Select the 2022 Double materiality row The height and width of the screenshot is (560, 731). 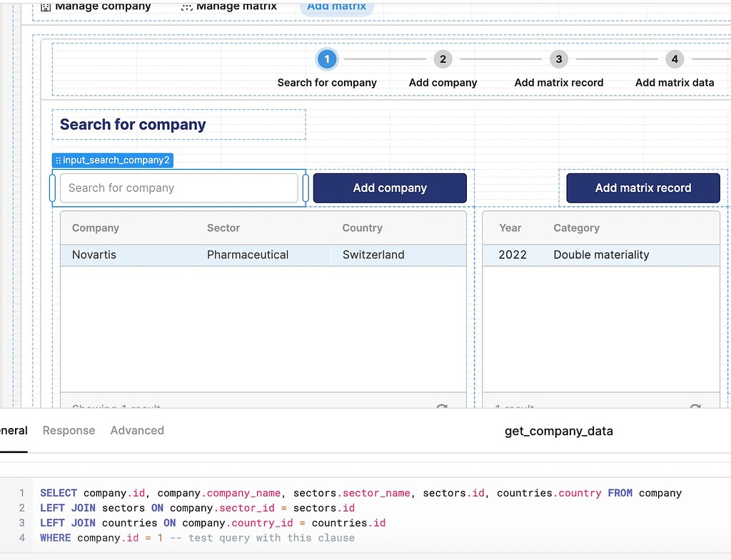coord(601,255)
